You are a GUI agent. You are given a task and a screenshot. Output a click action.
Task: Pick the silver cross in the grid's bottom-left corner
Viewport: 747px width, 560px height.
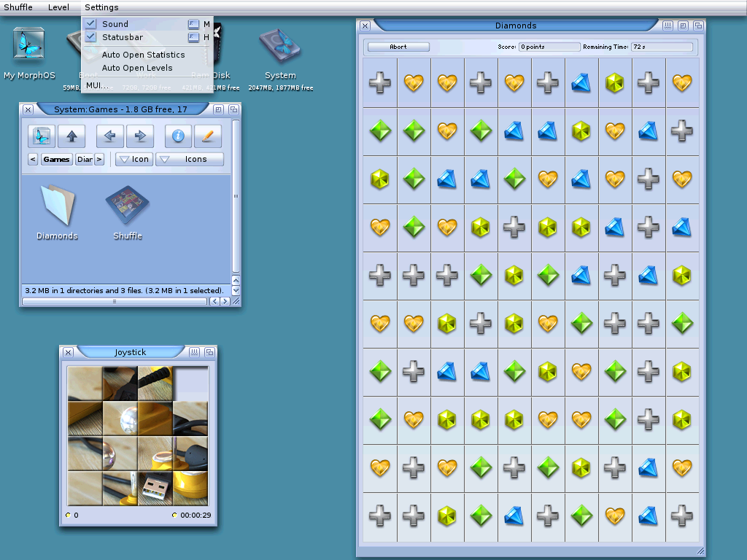point(380,516)
